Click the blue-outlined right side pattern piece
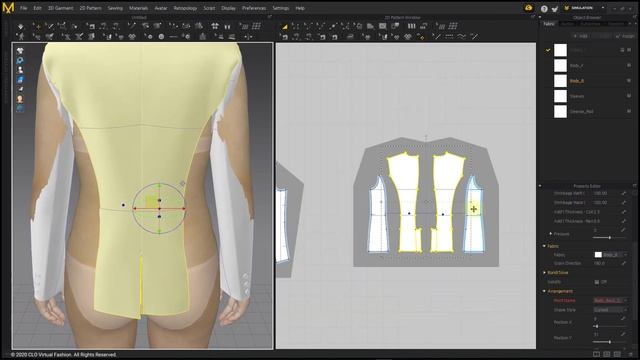 click(x=474, y=214)
